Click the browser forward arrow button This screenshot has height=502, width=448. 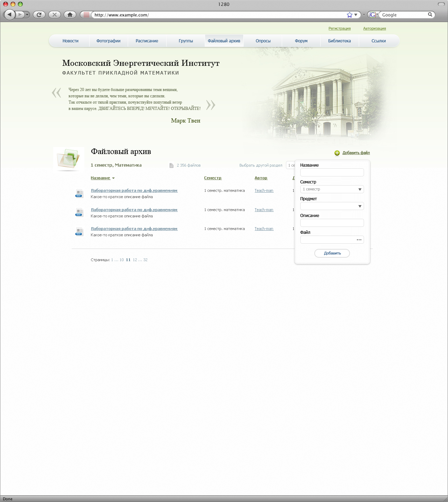[x=20, y=15]
